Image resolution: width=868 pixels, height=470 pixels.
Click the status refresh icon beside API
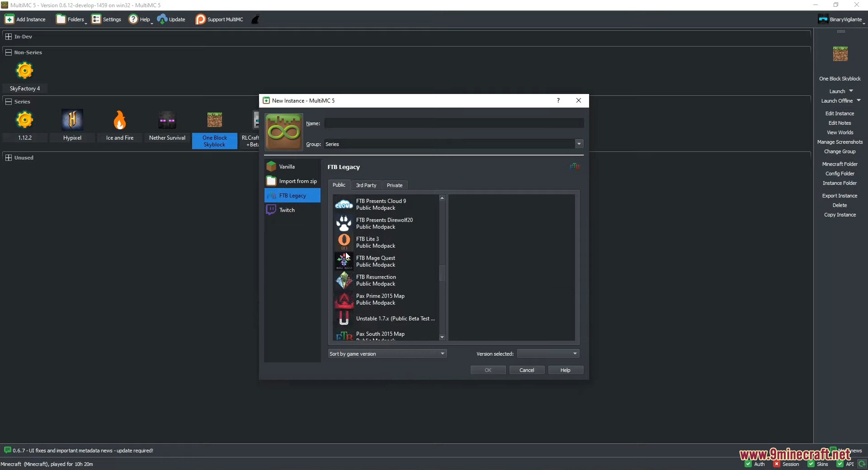[x=862, y=464]
